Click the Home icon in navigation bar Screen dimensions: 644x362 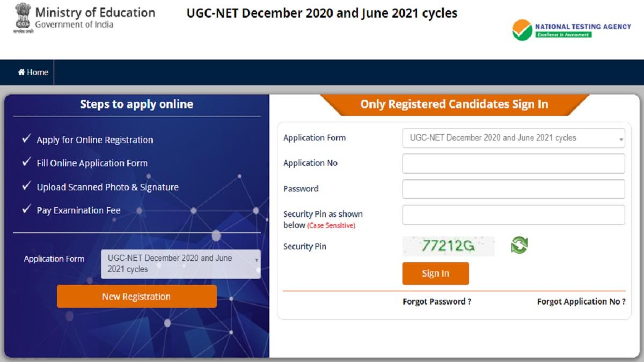click(x=21, y=71)
